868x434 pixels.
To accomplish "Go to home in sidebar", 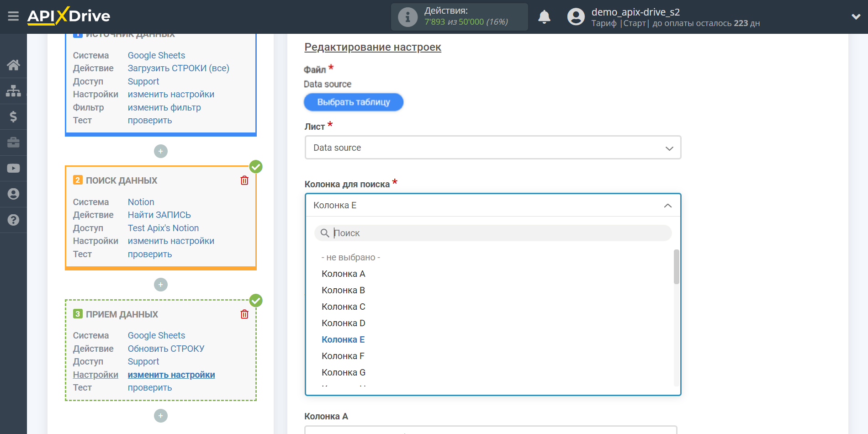I will (13, 65).
